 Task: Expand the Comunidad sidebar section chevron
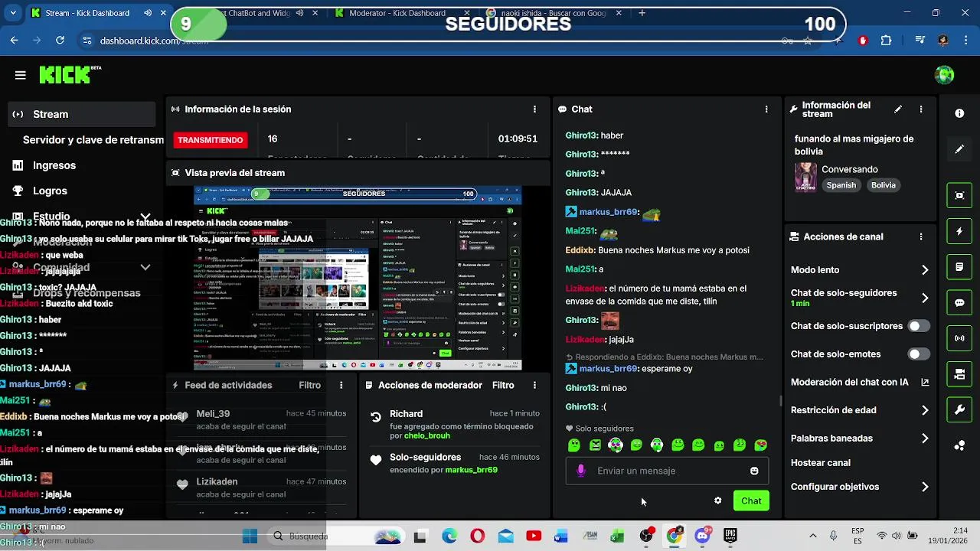click(145, 267)
